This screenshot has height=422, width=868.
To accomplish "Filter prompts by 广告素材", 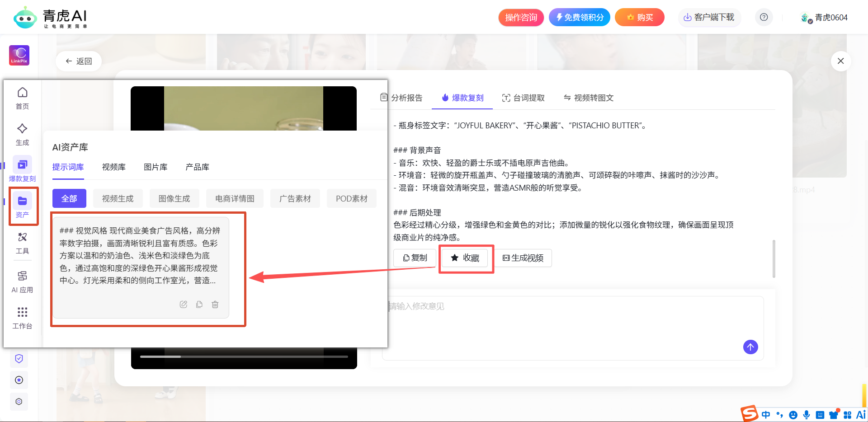I will pos(295,198).
